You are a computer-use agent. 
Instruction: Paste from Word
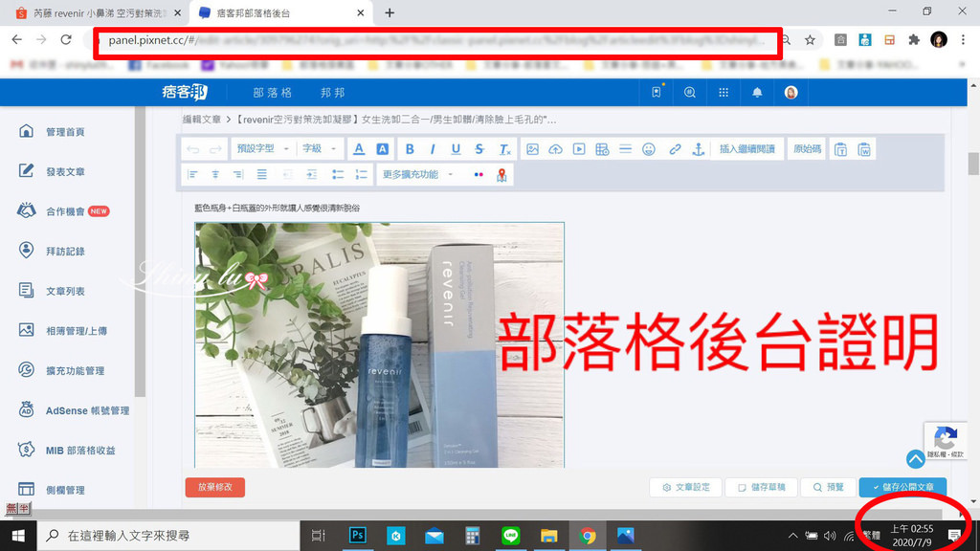[x=864, y=149]
